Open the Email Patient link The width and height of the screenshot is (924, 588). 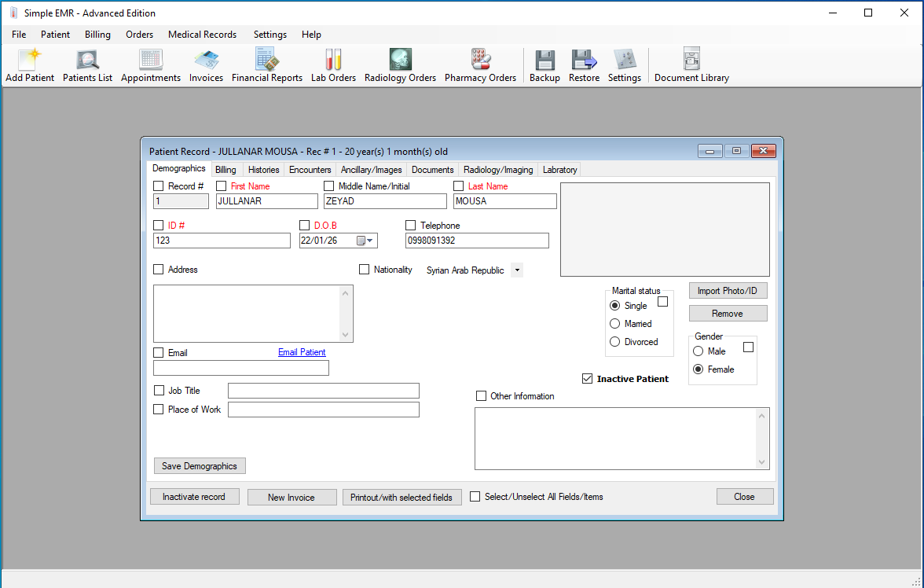(x=302, y=352)
